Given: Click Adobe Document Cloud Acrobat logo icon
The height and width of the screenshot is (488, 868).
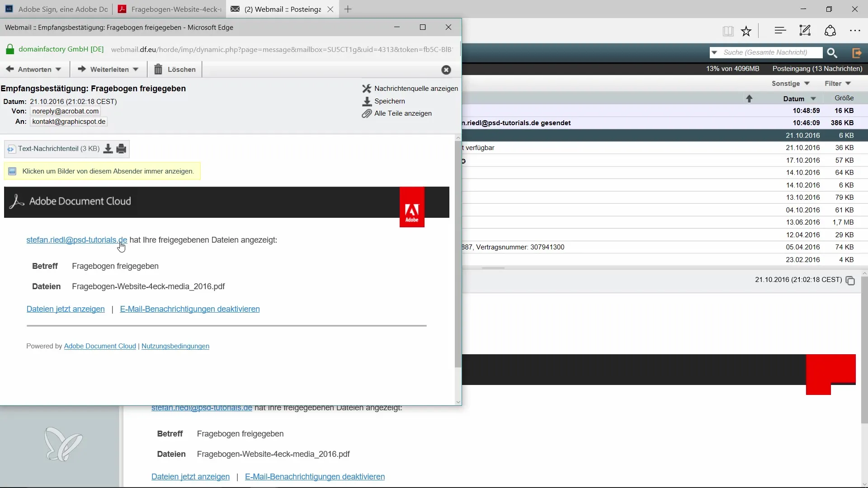Looking at the screenshot, I should point(17,202).
